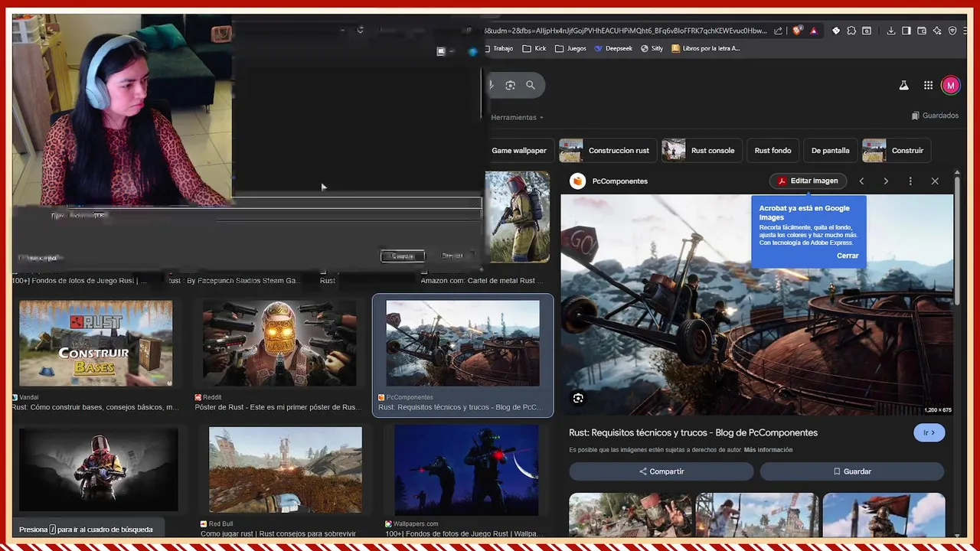This screenshot has height=551, width=980.
Task: Open the middle related image under the preview
Action: tap(757, 514)
